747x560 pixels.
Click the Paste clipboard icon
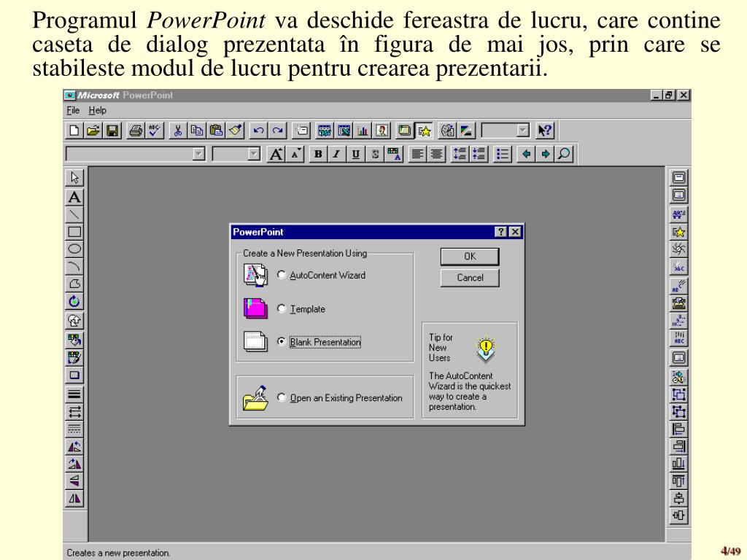[216, 131]
